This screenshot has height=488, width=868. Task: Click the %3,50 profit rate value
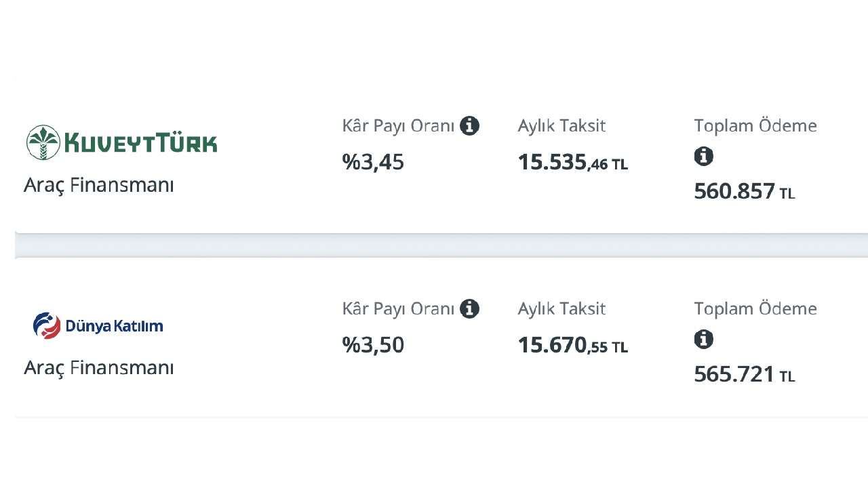pos(373,345)
